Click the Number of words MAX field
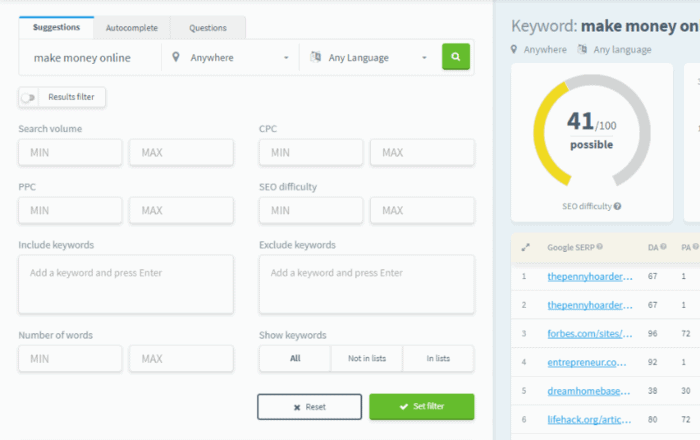Image resolution: width=700 pixels, height=440 pixels. [x=181, y=359]
